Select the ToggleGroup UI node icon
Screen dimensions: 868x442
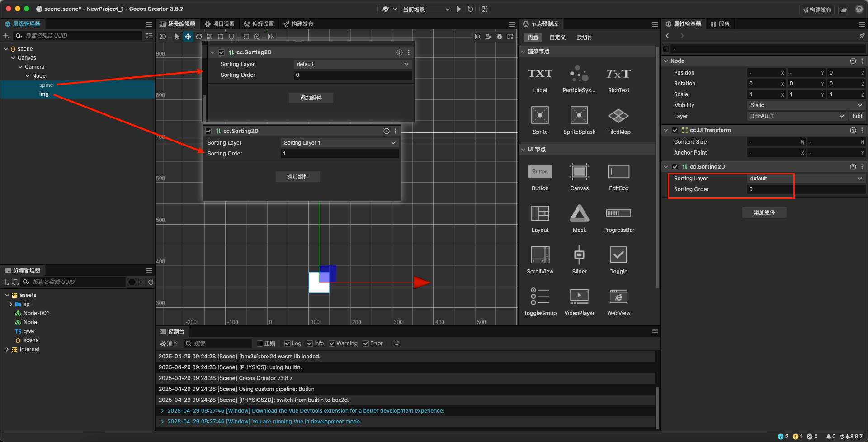click(x=540, y=296)
